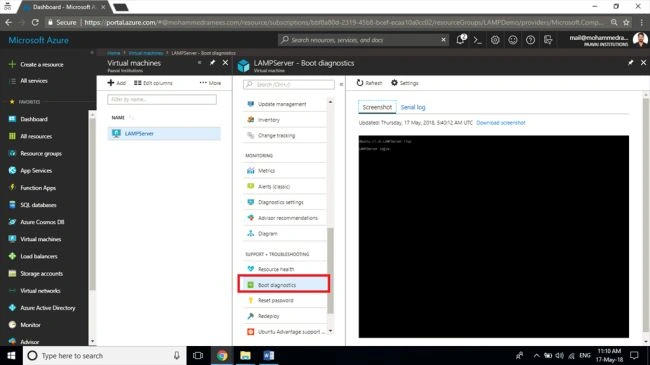Add a new virtual machine
The width and height of the screenshot is (650, 365).
tap(116, 83)
